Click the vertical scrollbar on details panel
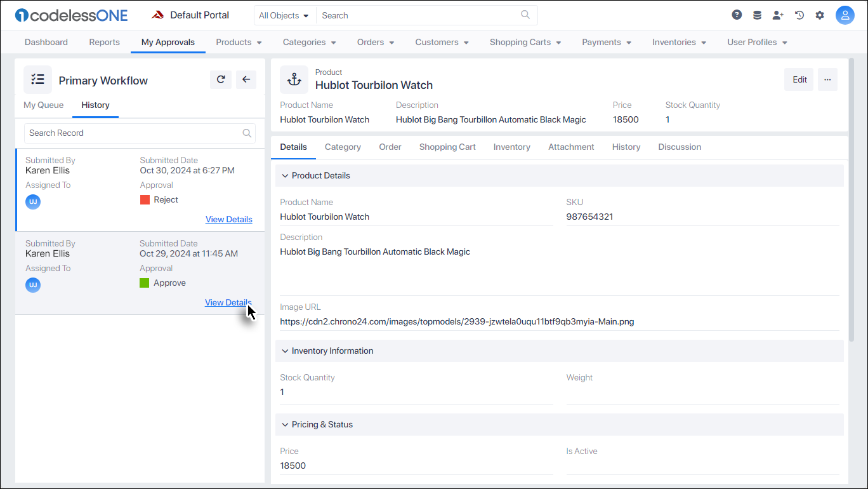This screenshot has width=868, height=489. [852, 200]
